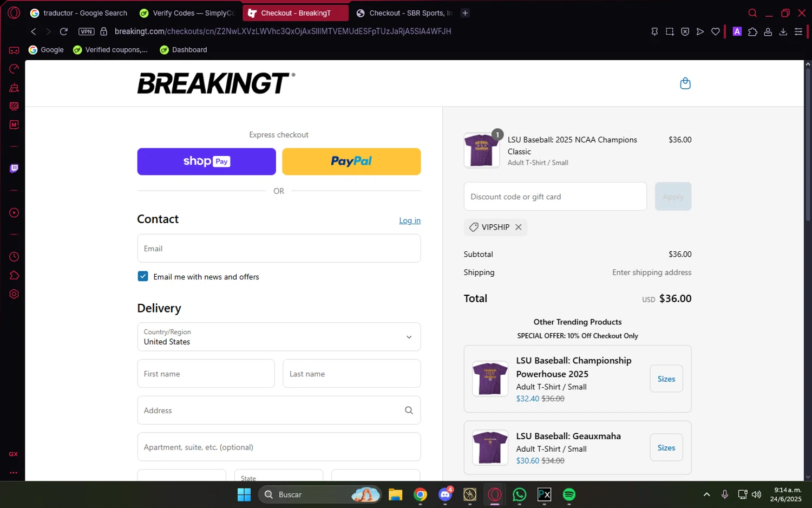Open the shopping bag cart icon
Viewport: 812px width, 508px height.
[685, 83]
